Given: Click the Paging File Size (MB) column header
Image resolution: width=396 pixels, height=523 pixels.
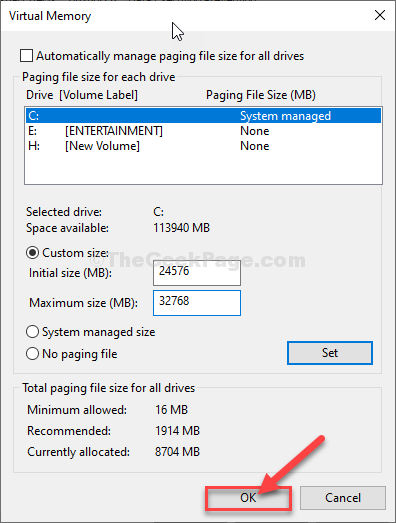Looking at the screenshot, I should (261, 95).
